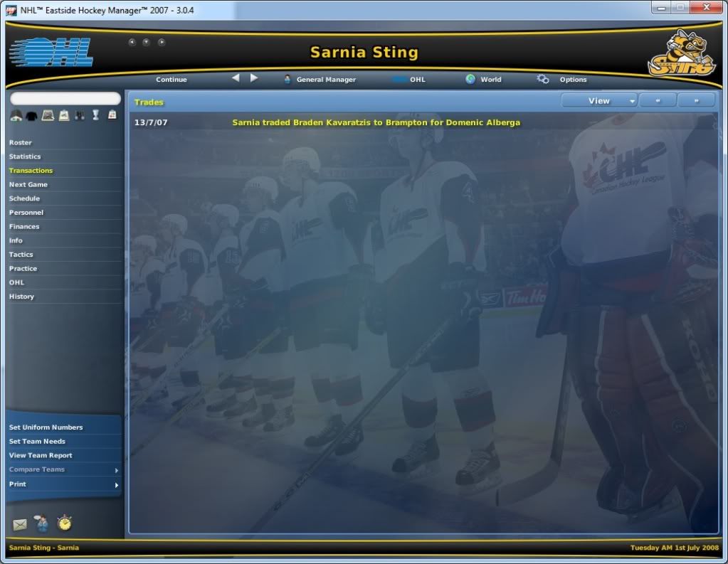Click the trophy cup icon

pos(95,115)
